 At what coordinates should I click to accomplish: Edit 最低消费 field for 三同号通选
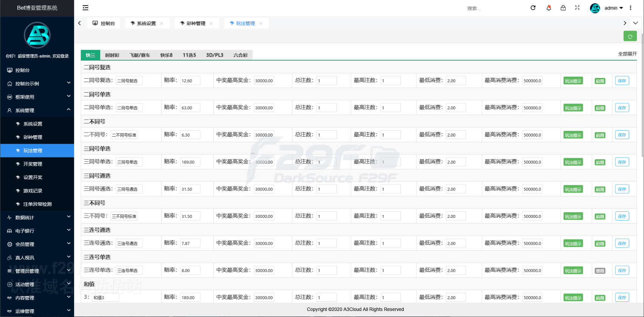coord(456,189)
